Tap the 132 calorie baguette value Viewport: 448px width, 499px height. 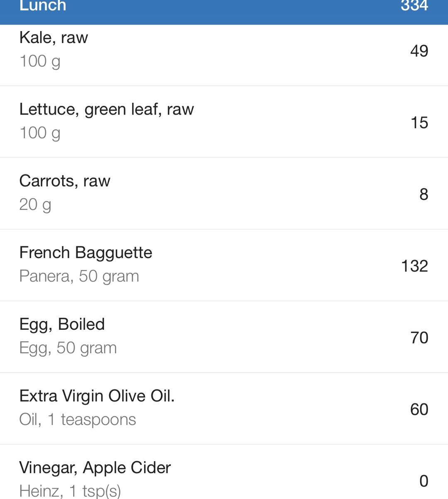pos(414,266)
